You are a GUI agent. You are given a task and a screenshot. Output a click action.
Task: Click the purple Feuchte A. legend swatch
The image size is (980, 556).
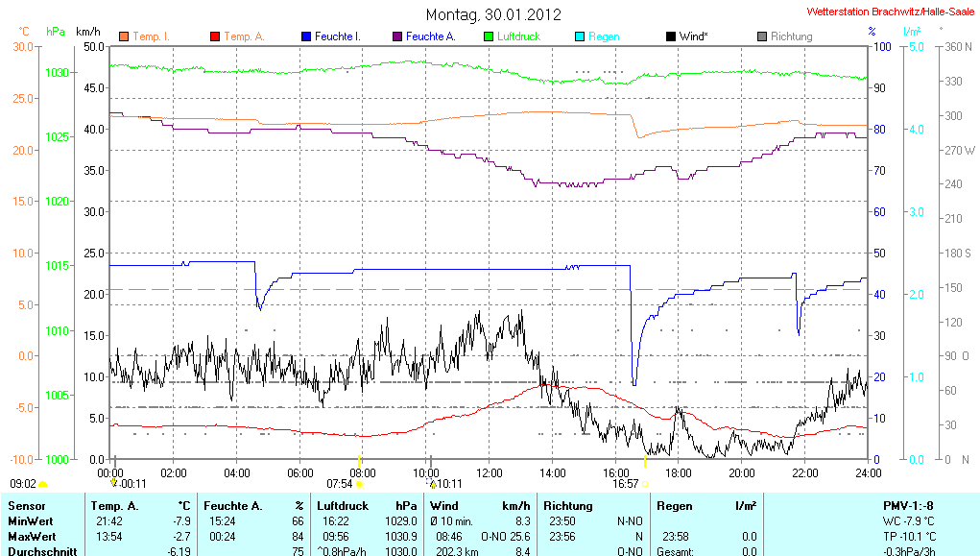click(x=396, y=36)
